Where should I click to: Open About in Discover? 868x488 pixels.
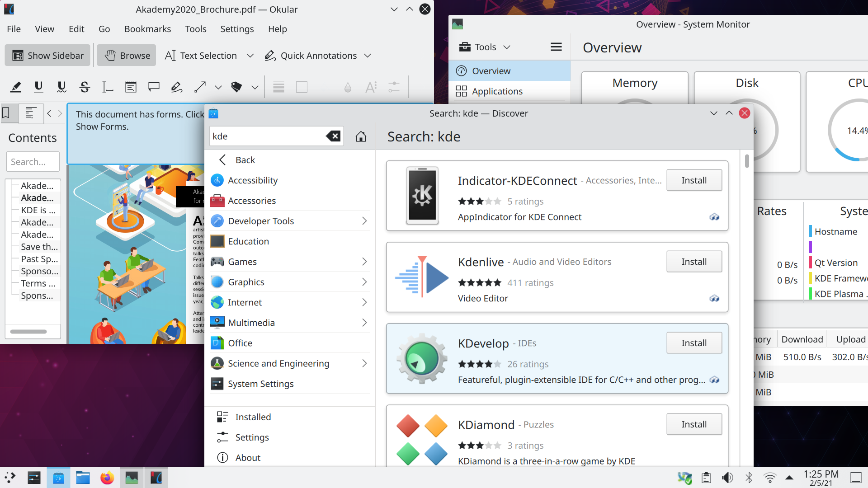click(x=290, y=458)
